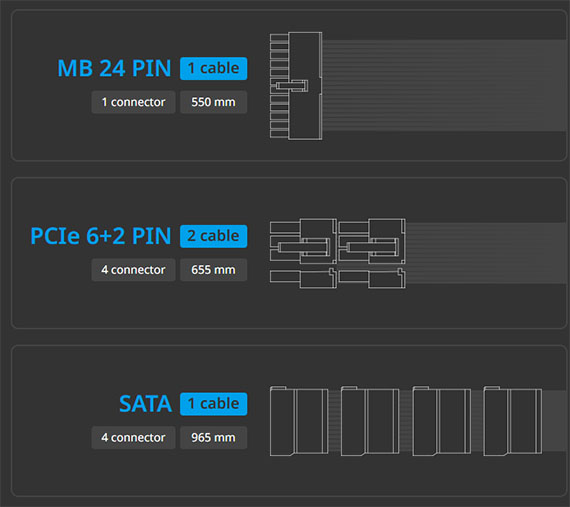
Task: Click the lower-right PCIe 2-pin connector drawing
Action: point(372,278)
